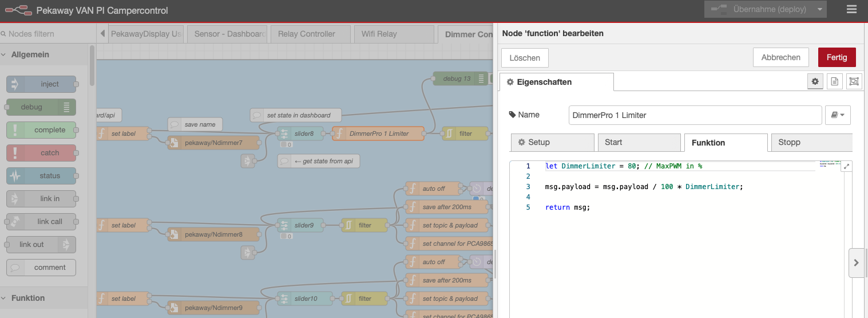Click the status node in palette
Image resolution: width=868 pixels, height=318 pixels.
pyautogui.click(x=41, y=176)
